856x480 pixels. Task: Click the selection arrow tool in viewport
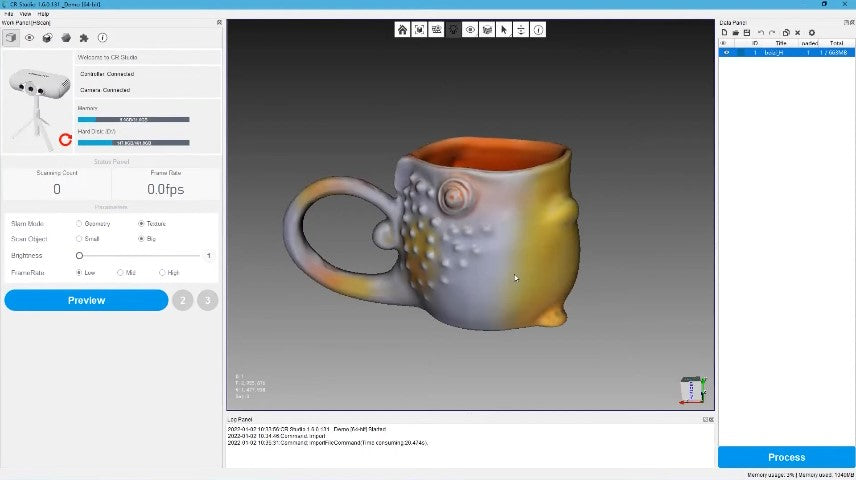[x=504, y=30]
